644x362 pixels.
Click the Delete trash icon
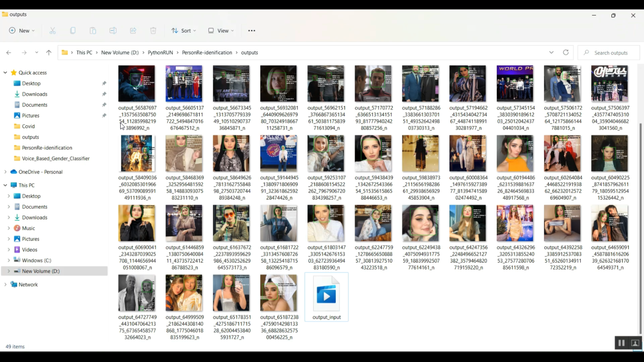153,30
